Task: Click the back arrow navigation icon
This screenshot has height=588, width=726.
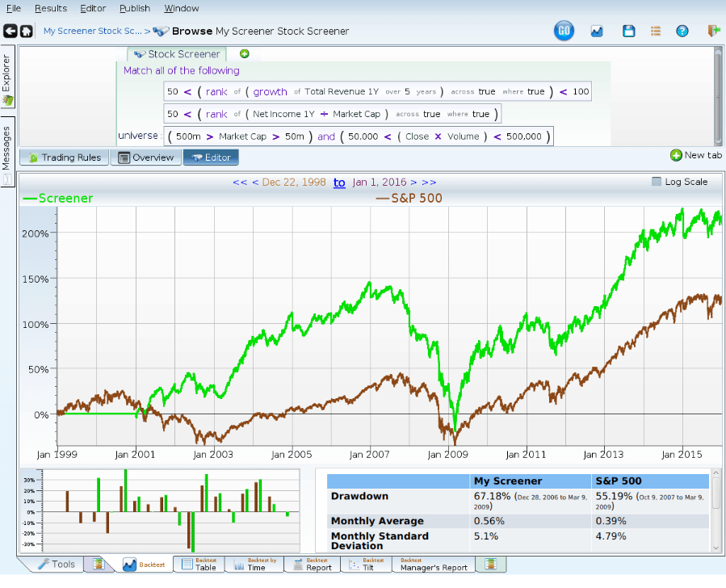Action: pos(10,31)
